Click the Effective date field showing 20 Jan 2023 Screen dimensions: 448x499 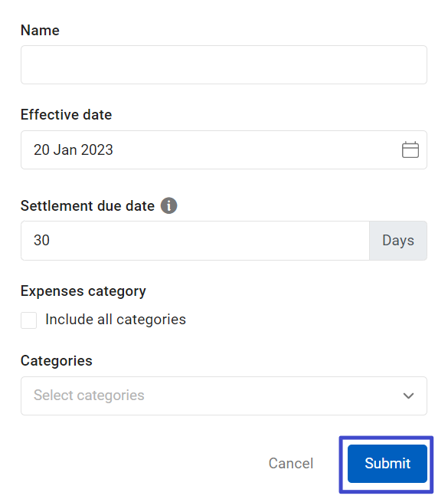click(x=224, y=149)
